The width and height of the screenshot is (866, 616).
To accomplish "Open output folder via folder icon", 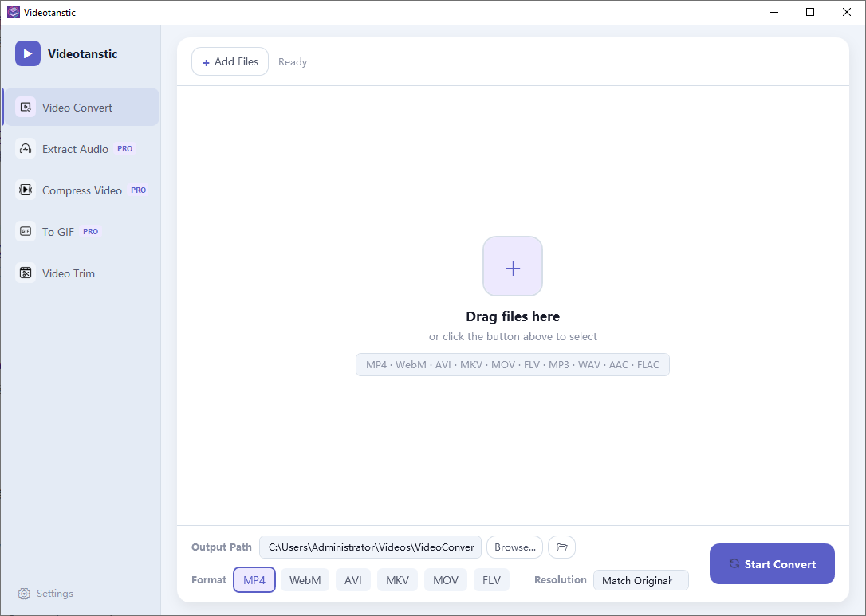I will (x=561, y=547).
